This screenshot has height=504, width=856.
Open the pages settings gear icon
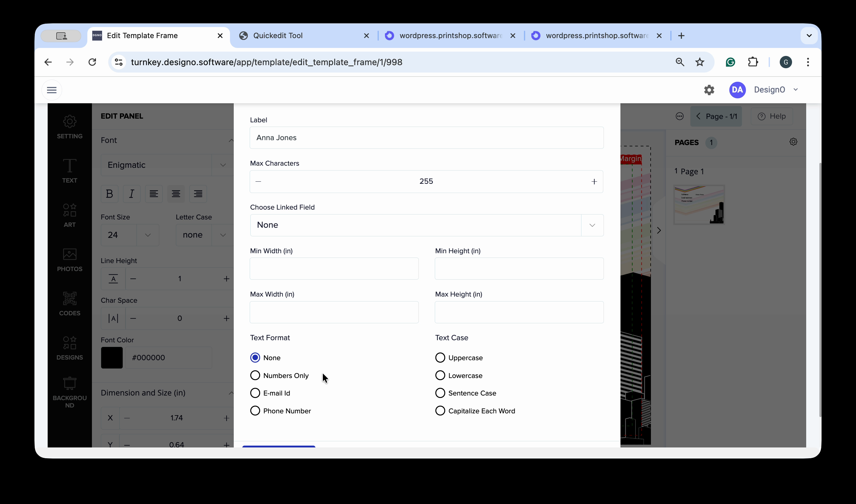click(x=793, y=142)
